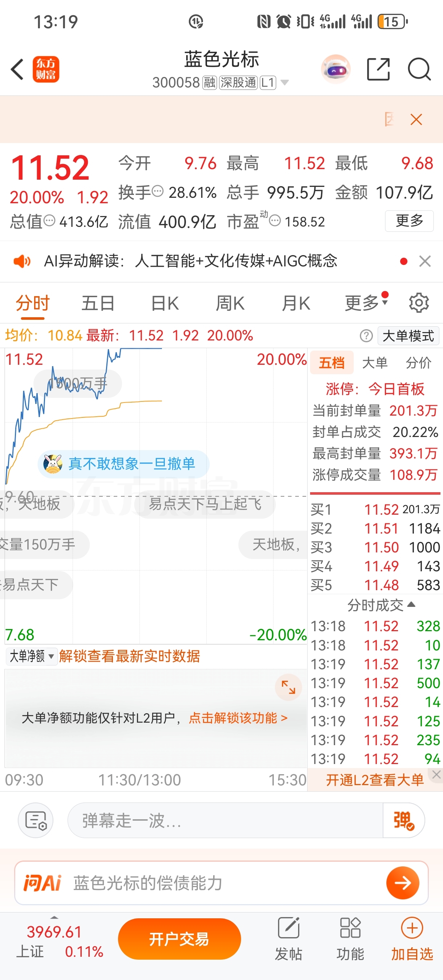
Task: Tap the share icon in header
Action: pos(378,69)
